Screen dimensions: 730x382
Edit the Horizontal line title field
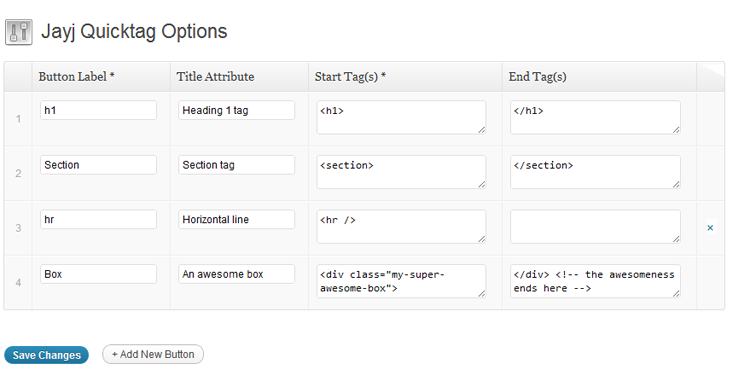tap(237, 219)
